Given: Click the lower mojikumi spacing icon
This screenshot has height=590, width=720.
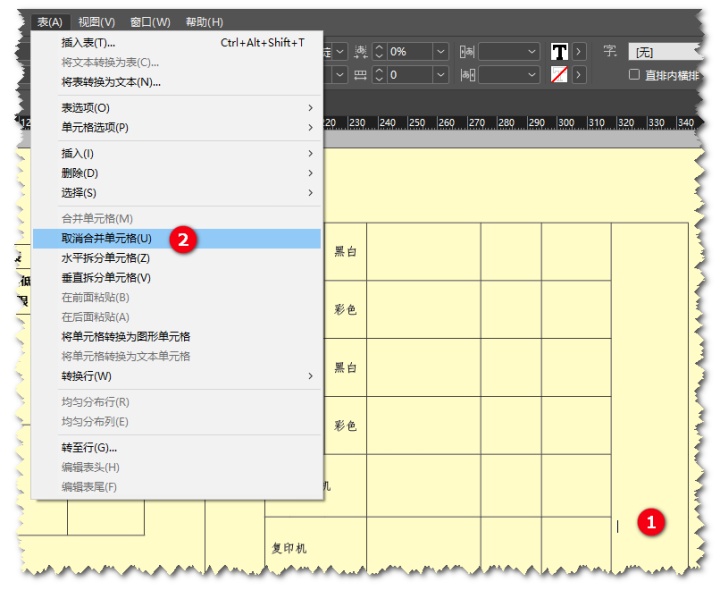Looking at the screenshot, I should click(467, 75).
